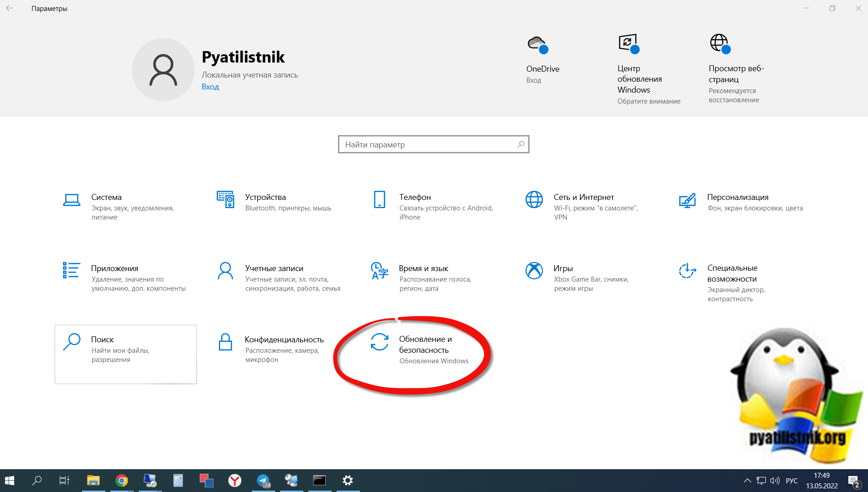Image resolution: width=868 pixels, height=492 pixels.
Task: Open the Конфиденциальность label
Action: click(x=284, y=340)
